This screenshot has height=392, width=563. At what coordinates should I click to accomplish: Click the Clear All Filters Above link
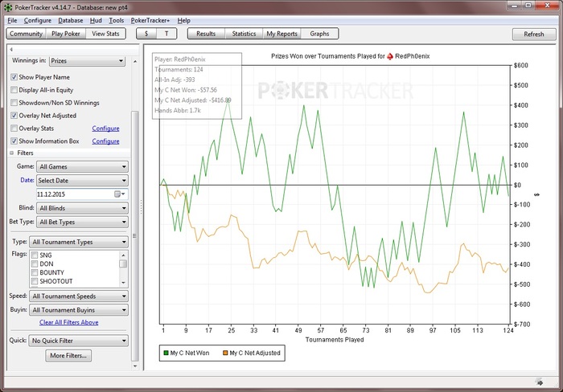[x=68, y=322]
